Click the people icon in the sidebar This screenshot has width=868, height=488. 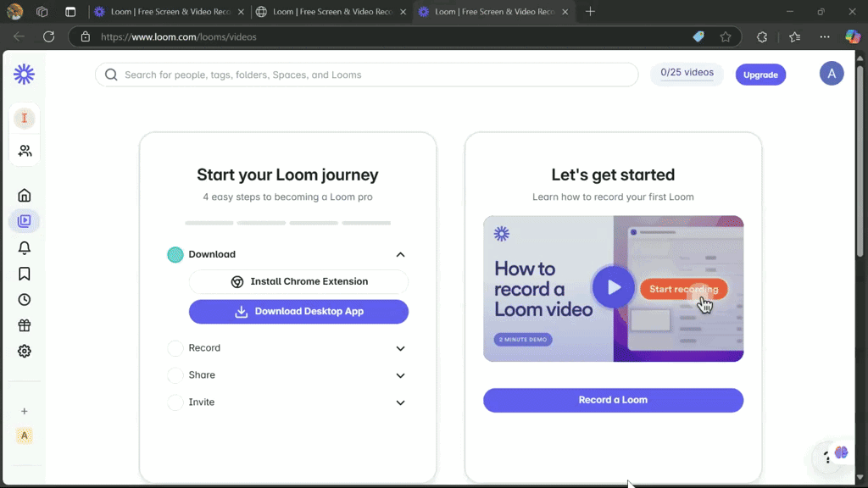25,151
